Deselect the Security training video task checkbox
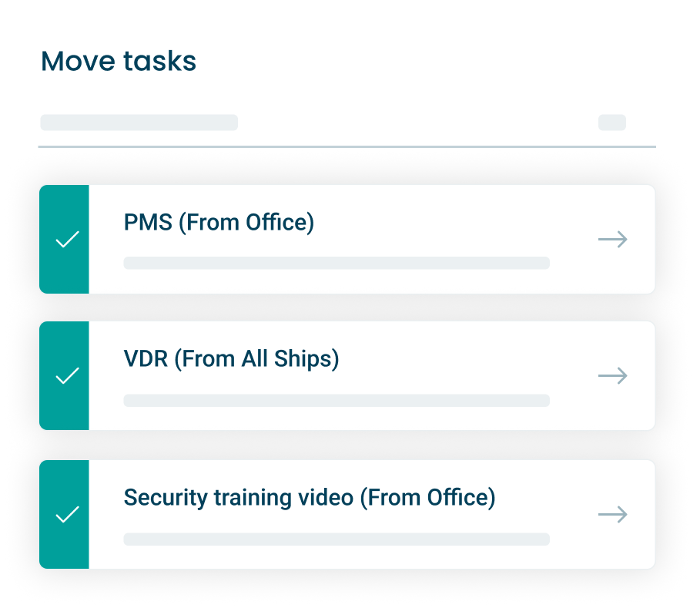Viewport: 700px width, 615px height. 68,515
